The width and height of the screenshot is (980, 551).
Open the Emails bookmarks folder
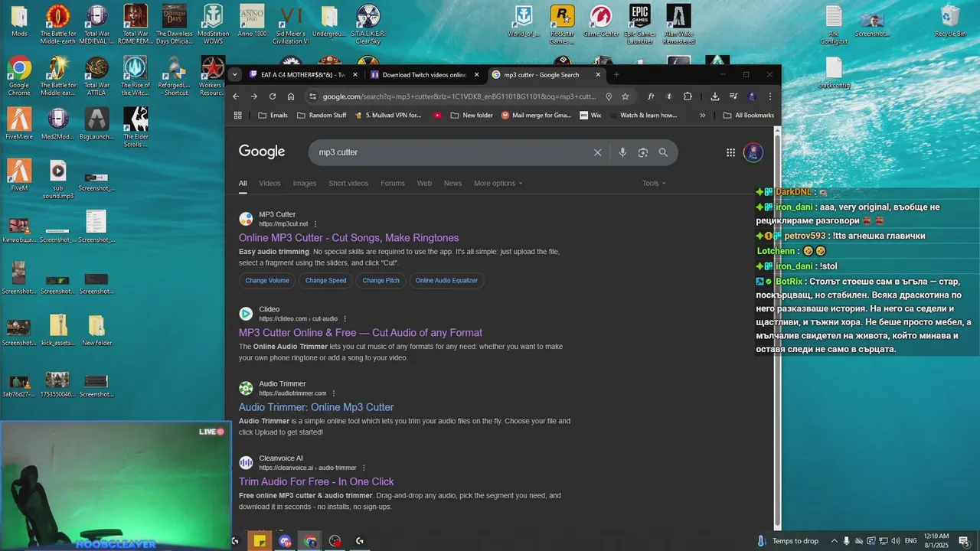273,116
